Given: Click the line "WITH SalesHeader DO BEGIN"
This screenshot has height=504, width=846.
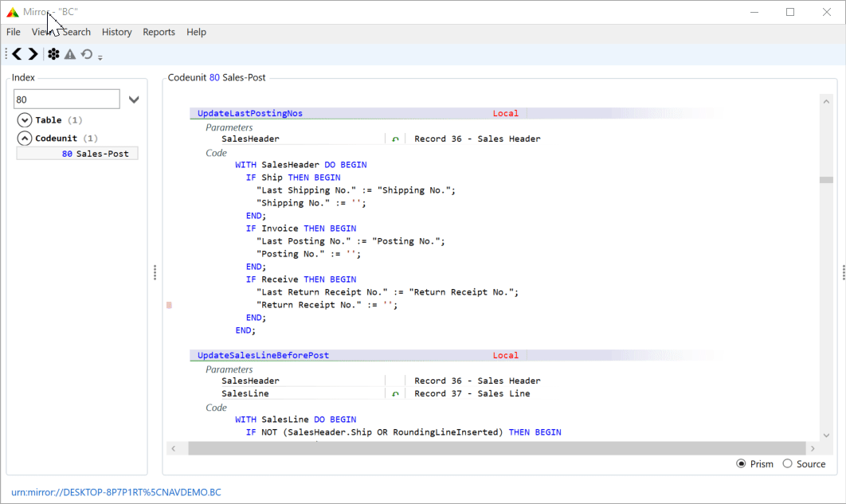Looking at the screenshot, I should 301,165.
